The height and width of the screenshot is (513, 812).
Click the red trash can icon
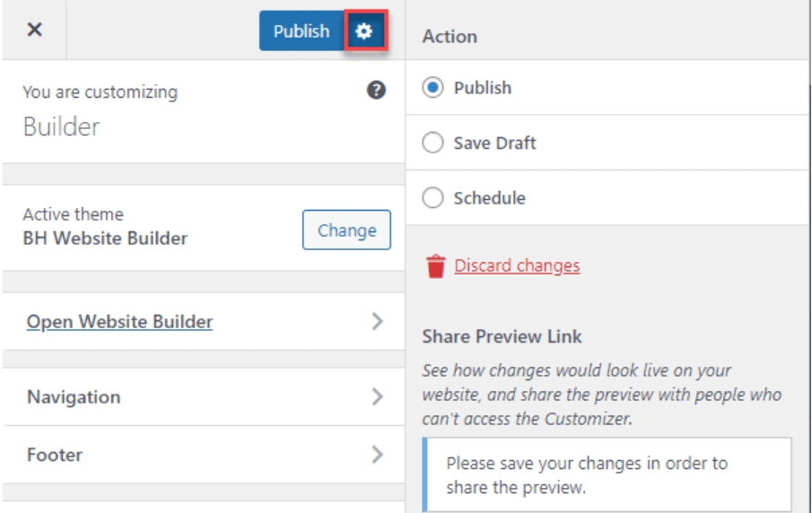pos(436,266)
